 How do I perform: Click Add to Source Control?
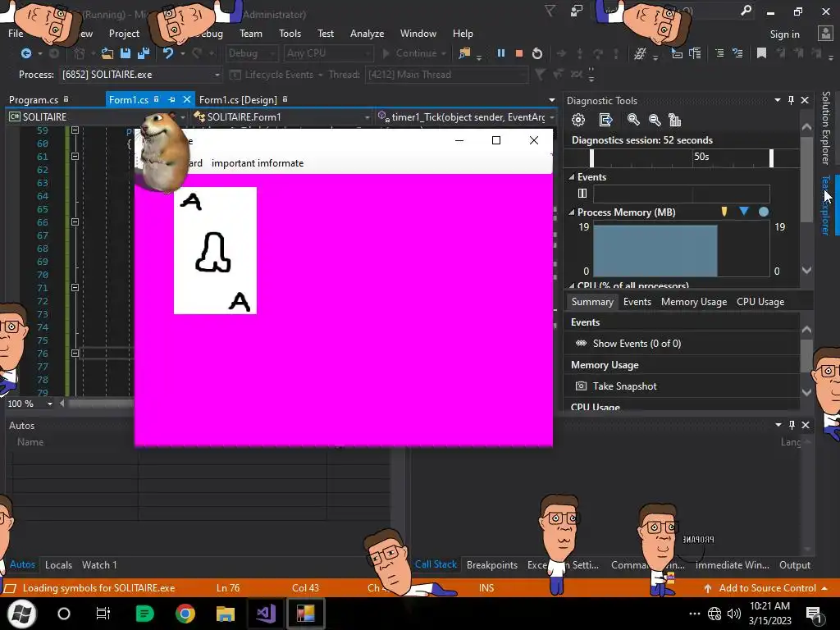767,587
